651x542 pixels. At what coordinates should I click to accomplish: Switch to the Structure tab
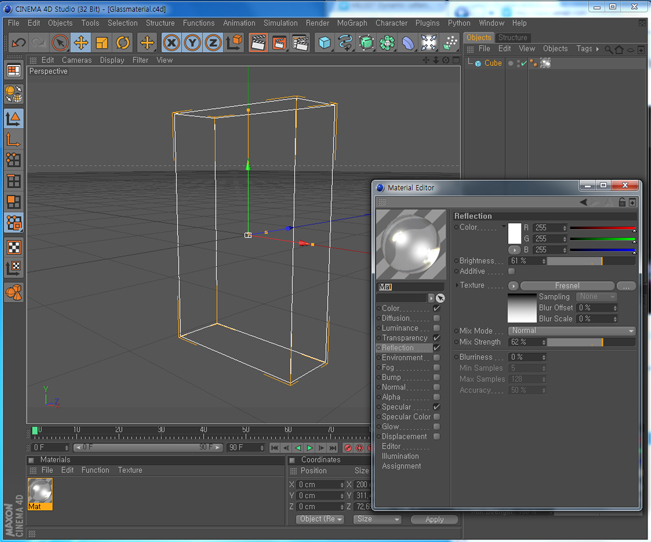click(x=513, y=37)
